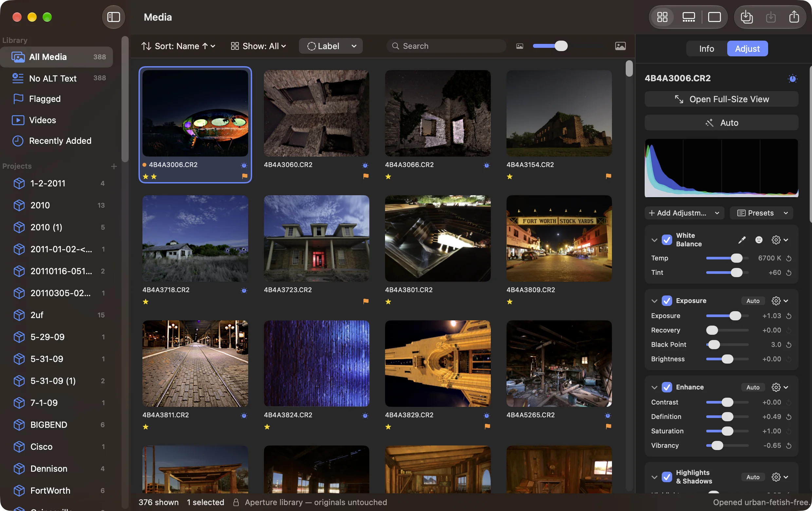Screen dimensions: 812x511
Task: Collapse the White Balance section
Action: 654,240
